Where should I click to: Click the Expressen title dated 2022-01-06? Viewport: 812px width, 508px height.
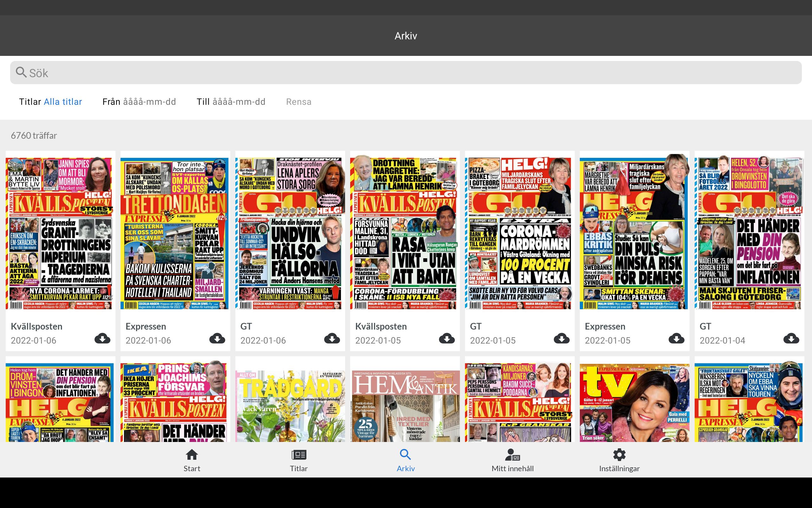click(146, 327)
